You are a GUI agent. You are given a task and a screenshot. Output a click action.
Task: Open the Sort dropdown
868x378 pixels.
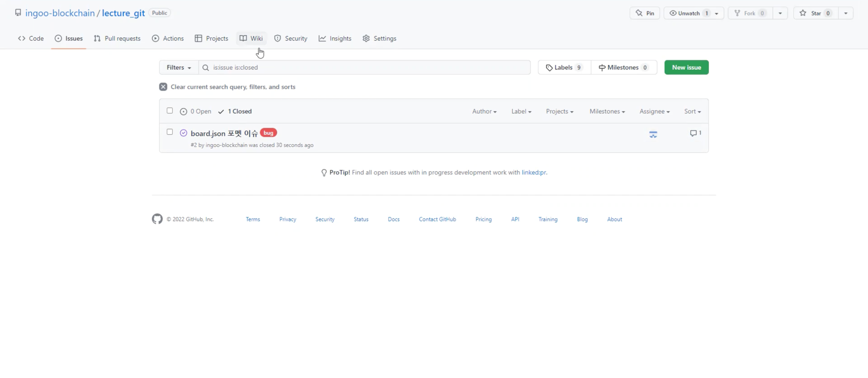pyautogui.click(x=692, y=111)
